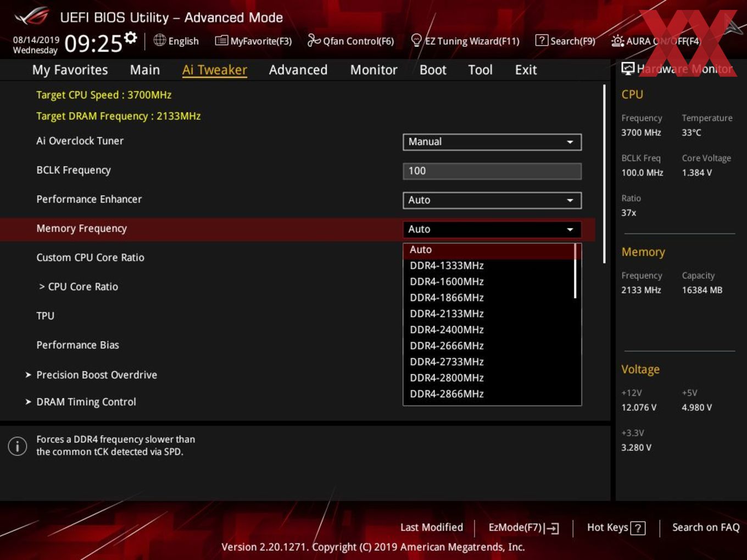Launch EZ Tuning Wizard bulb icon

coord(416,40)
